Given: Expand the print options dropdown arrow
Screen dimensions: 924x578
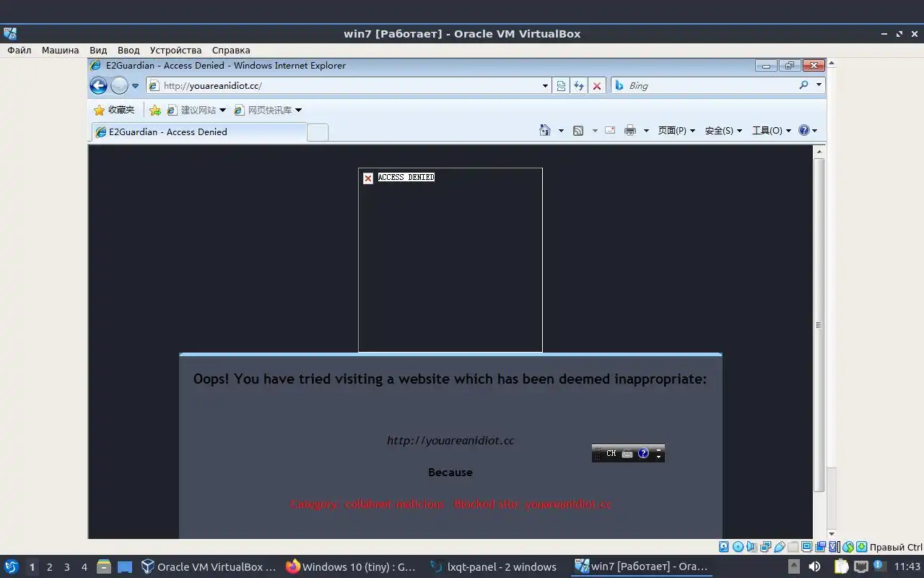Looking at the screenshot, I should (646, 131).
